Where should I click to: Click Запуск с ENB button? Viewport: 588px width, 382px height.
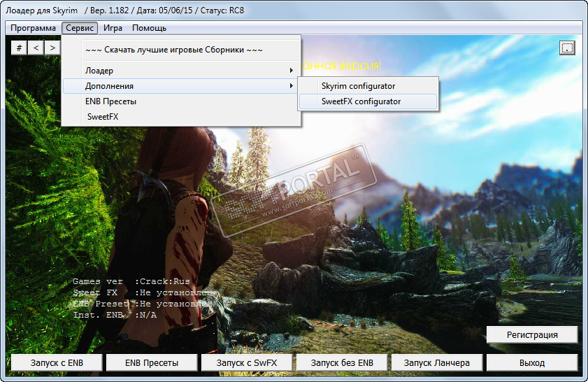coord(57,363)
